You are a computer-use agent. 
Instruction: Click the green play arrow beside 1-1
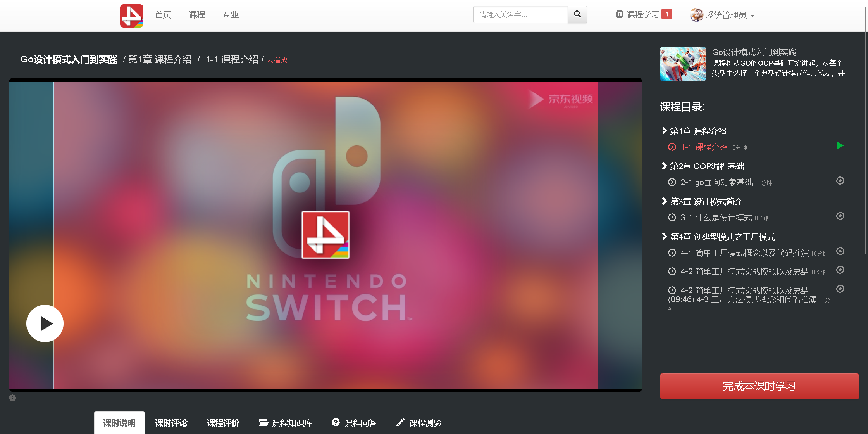pyautogui.click(x=840, y=146)
